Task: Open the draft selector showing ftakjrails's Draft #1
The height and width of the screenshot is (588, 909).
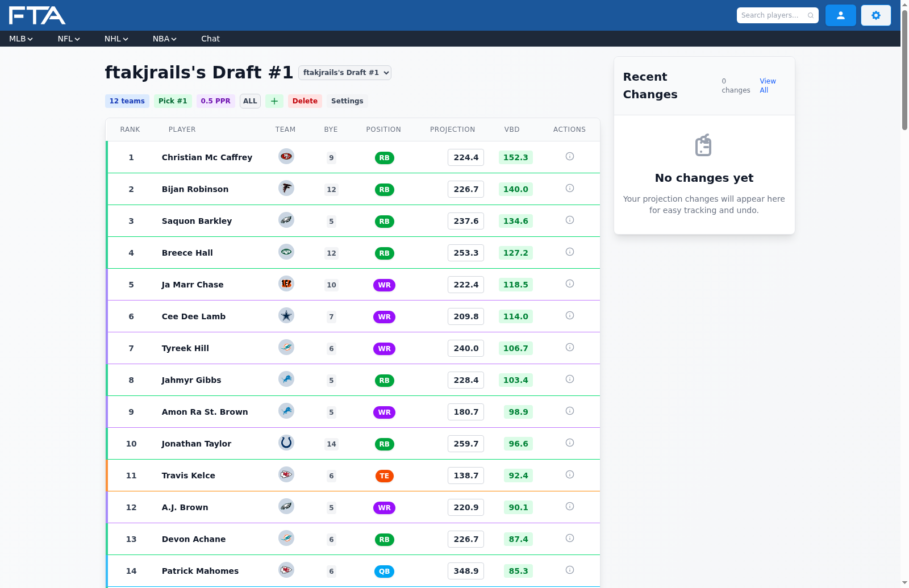Action: 344,73
